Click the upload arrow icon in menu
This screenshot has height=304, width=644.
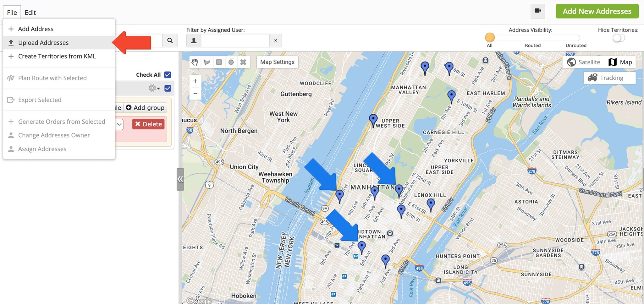11,43
